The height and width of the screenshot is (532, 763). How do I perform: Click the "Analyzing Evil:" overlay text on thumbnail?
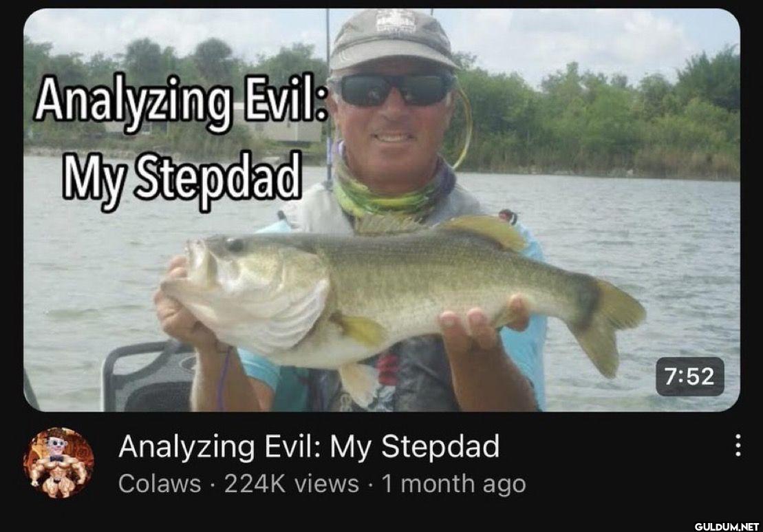click(x=181, y=103)
